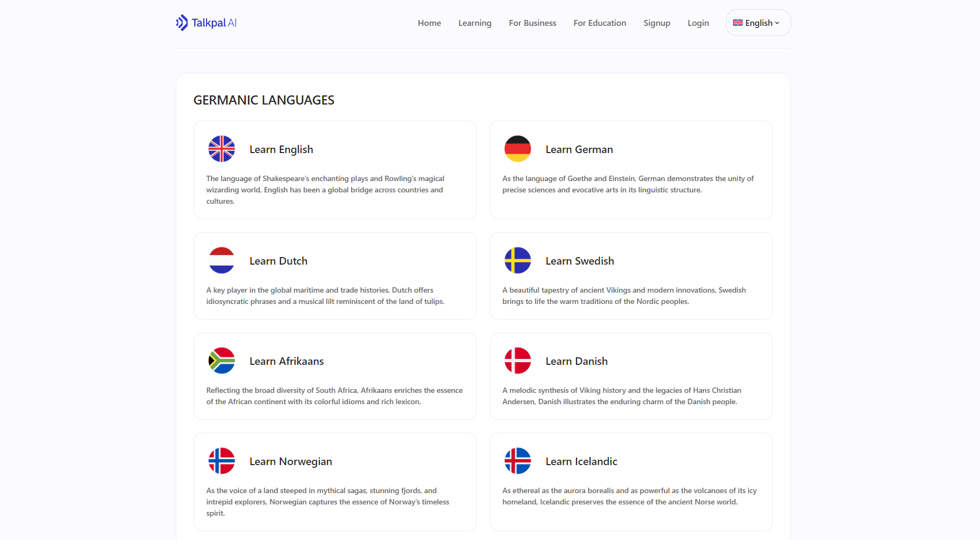Open the English language selector dropdown

click(758, 23)
